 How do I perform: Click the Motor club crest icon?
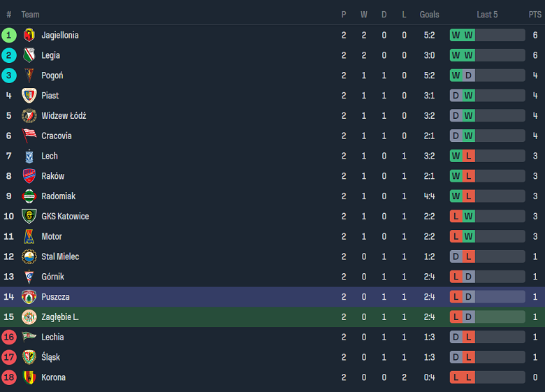pyautogui.click(x=29, y=236)
